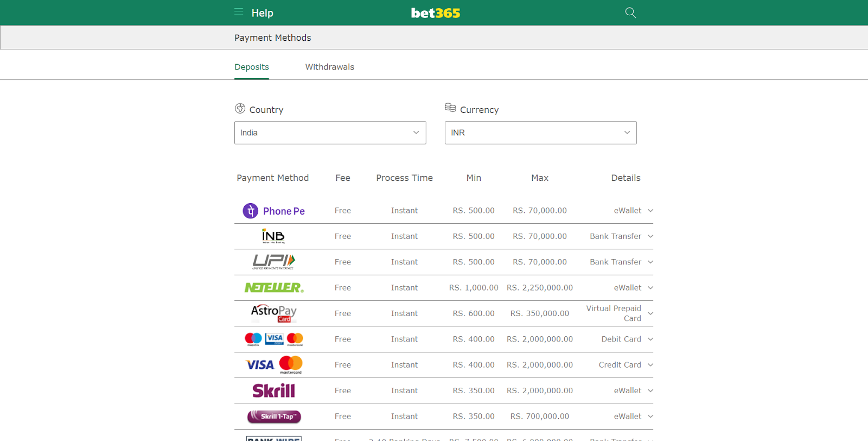Expand UPI Bank Transfer details chevron

pyautogui.click(x=650, y=262)
